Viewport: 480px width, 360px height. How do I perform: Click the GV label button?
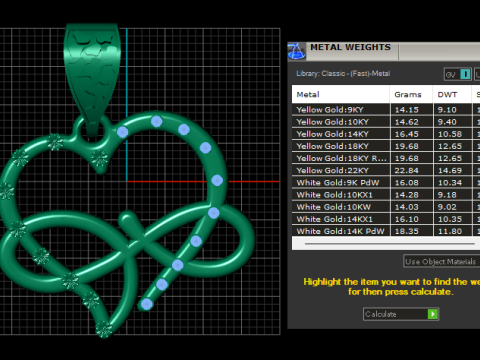pos(451,74)
